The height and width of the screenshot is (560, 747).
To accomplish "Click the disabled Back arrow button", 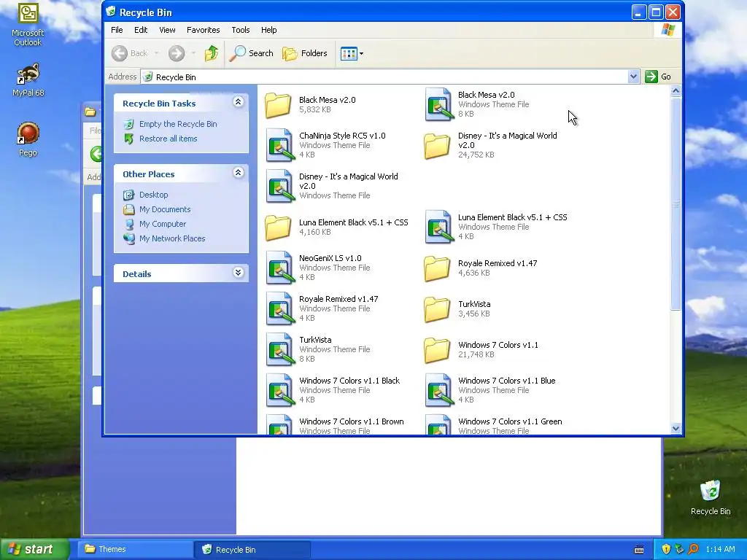I will [120, 53].
